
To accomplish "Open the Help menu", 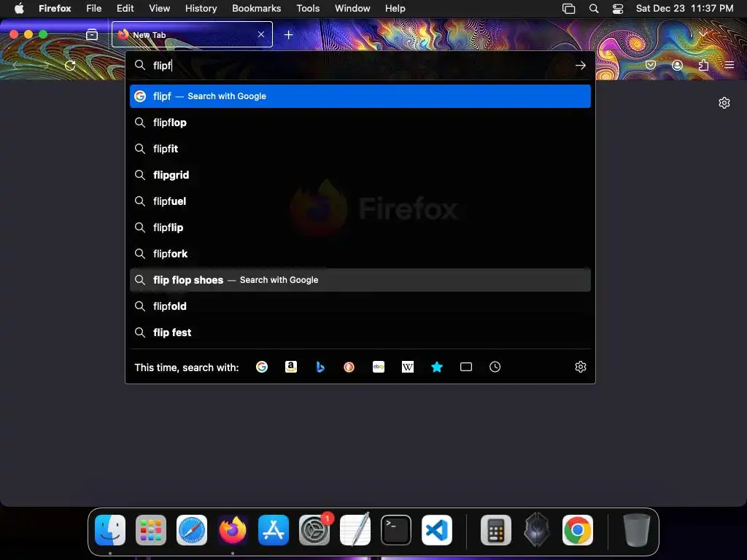I will click(395, 9).
